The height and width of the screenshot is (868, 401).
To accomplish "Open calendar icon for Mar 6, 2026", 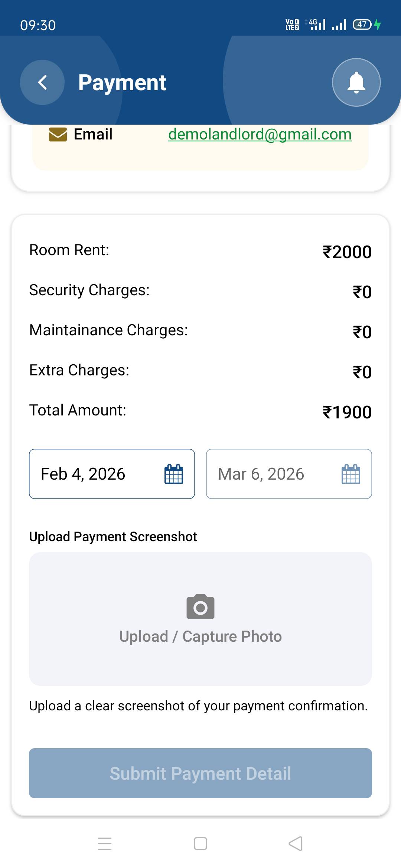I will click(x=351, y=474).
